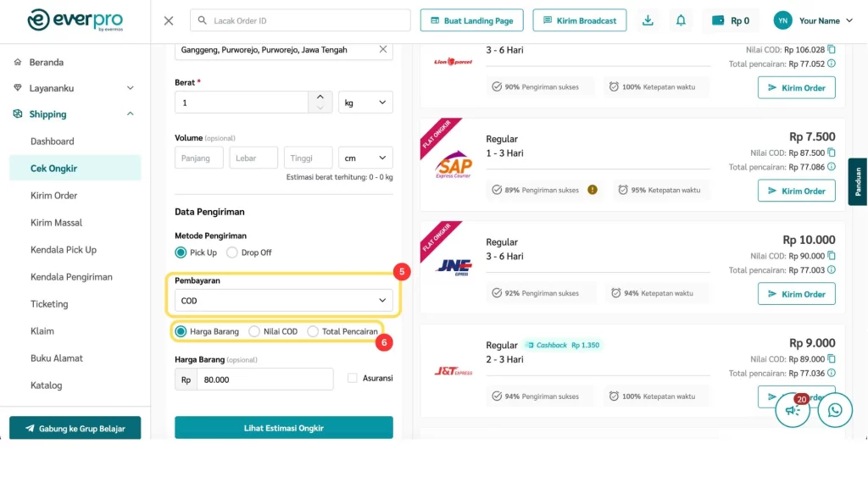Click the info icon beside Total pencairan Rp 77.003

tap(831, 270)
